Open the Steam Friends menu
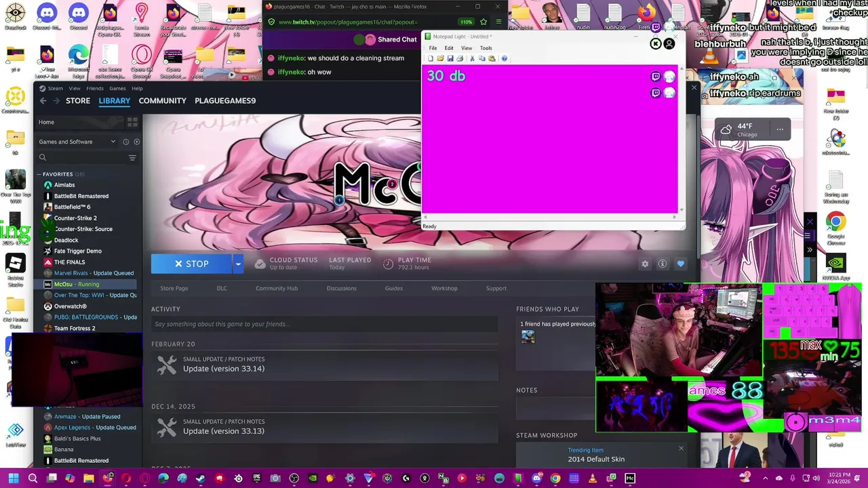Screen dimensions: 868x488 point(95,88)
